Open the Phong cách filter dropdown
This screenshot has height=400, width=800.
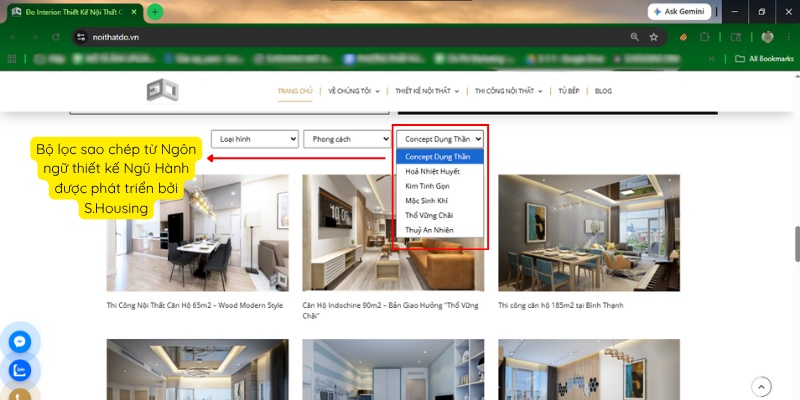347,139
